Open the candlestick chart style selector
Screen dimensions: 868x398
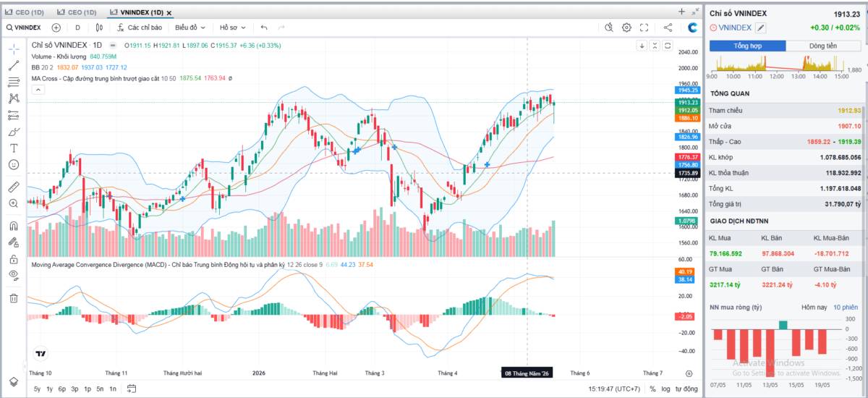pos(99,27)
